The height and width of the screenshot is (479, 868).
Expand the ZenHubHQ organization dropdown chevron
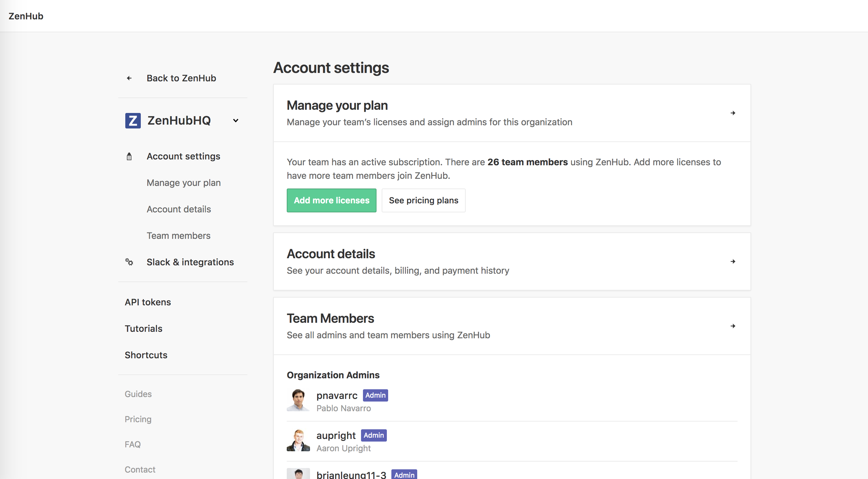(x=235, y=121)
